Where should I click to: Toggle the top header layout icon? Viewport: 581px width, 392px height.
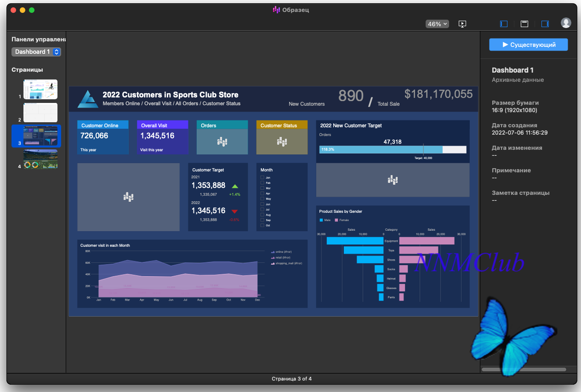(x=524, y=24)
